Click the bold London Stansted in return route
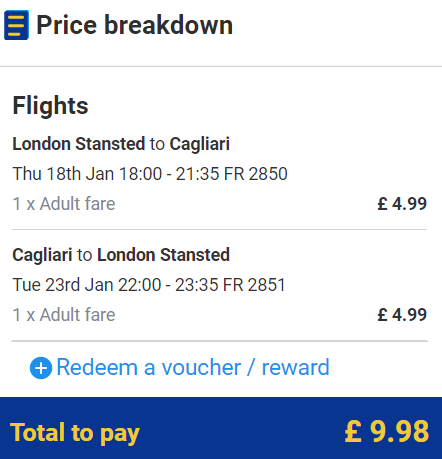Image resolution: width=442 pixels, height=459 pixels. (163, 255)
